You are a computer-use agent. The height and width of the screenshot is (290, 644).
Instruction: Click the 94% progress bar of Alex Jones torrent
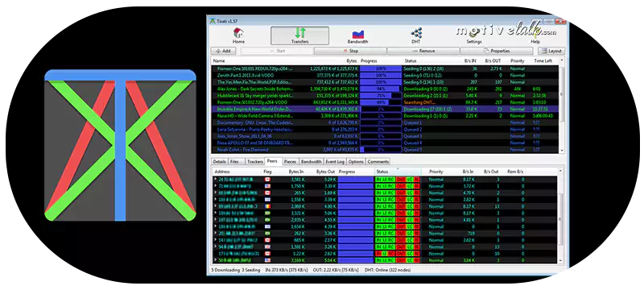point(381,89)
